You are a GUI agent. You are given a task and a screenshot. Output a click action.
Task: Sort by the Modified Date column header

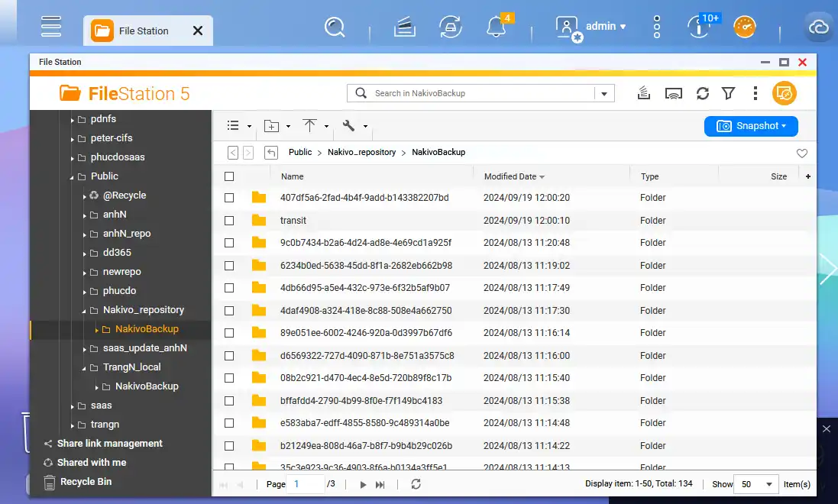pos(510,176)
